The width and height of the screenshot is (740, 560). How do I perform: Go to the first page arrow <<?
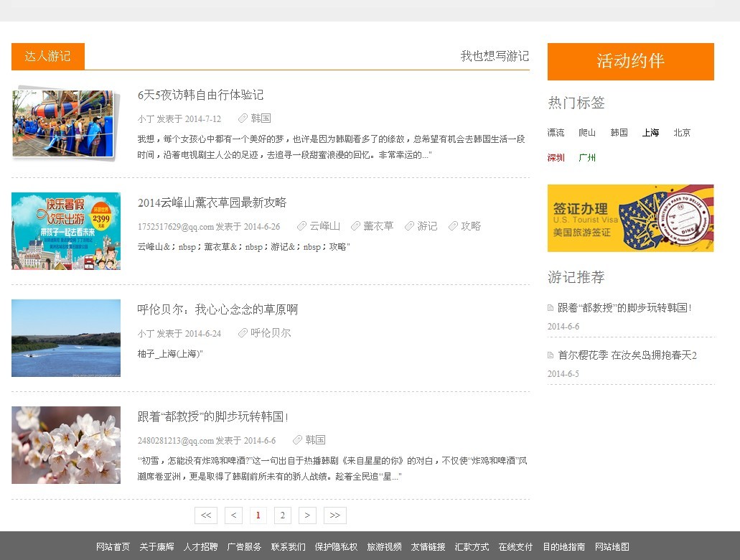pos(205,515)
